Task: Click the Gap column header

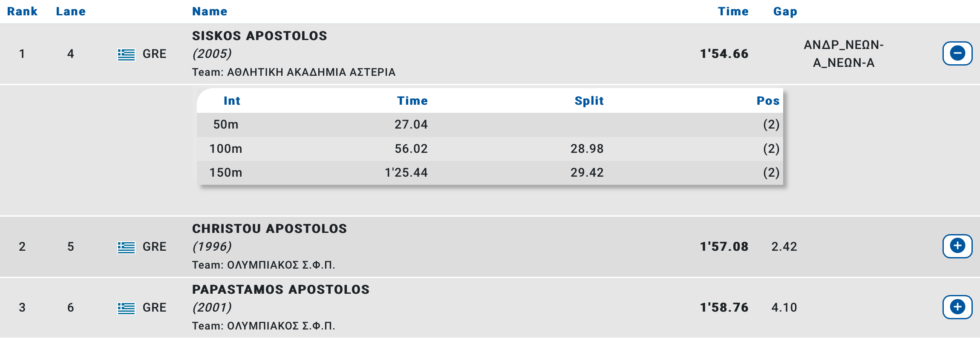Action: pyautogui.click(x=785, y=11)
